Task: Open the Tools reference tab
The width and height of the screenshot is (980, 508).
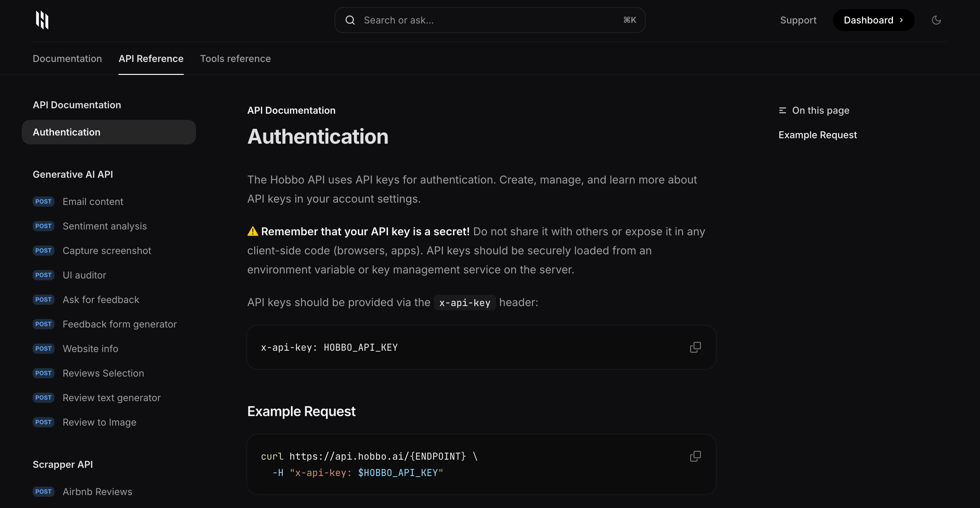Action: [235, 59]
